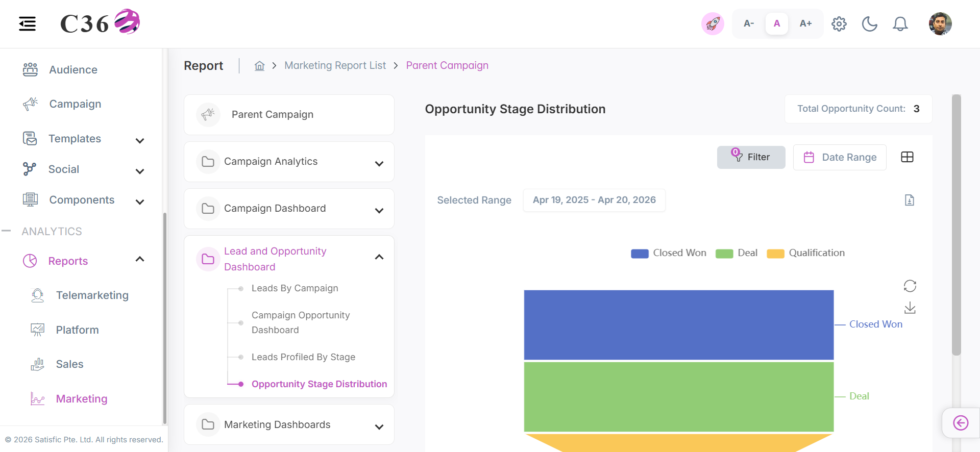980x452 pixels.
Task: Open Marketing Report List breadcrumb
Action: (x=335, y=65)
